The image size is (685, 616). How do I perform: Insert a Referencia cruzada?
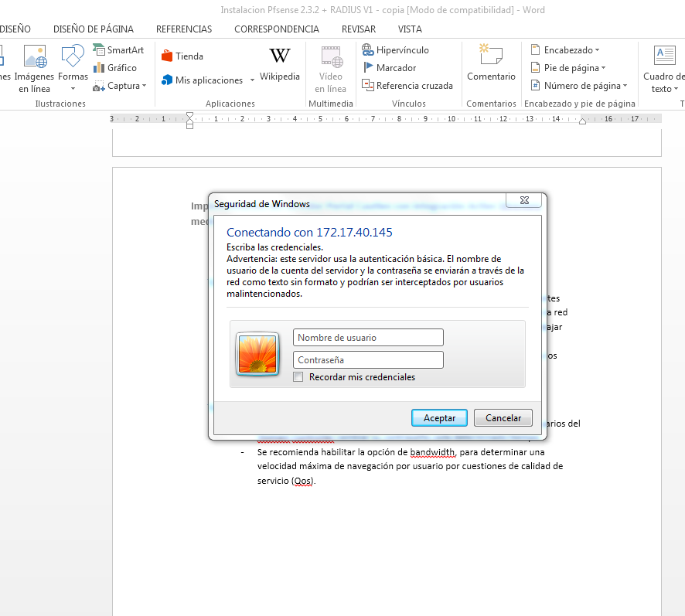pos(407,86)
